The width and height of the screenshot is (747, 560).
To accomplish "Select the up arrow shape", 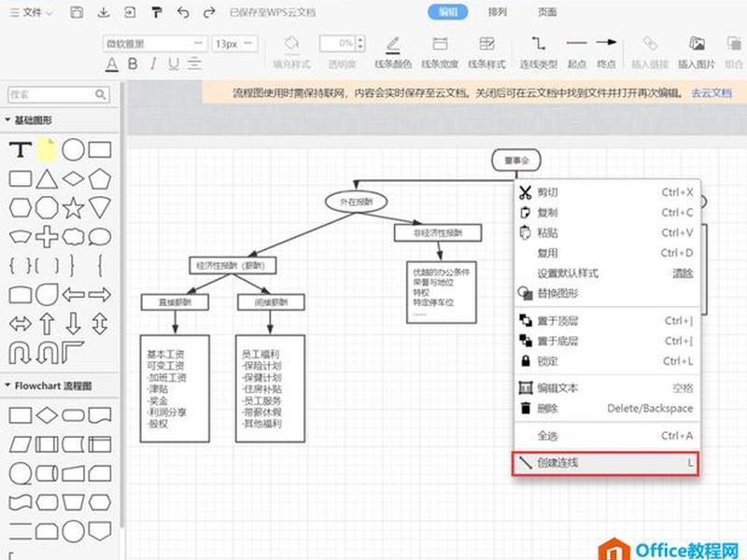I will click(x=47, y=324).
